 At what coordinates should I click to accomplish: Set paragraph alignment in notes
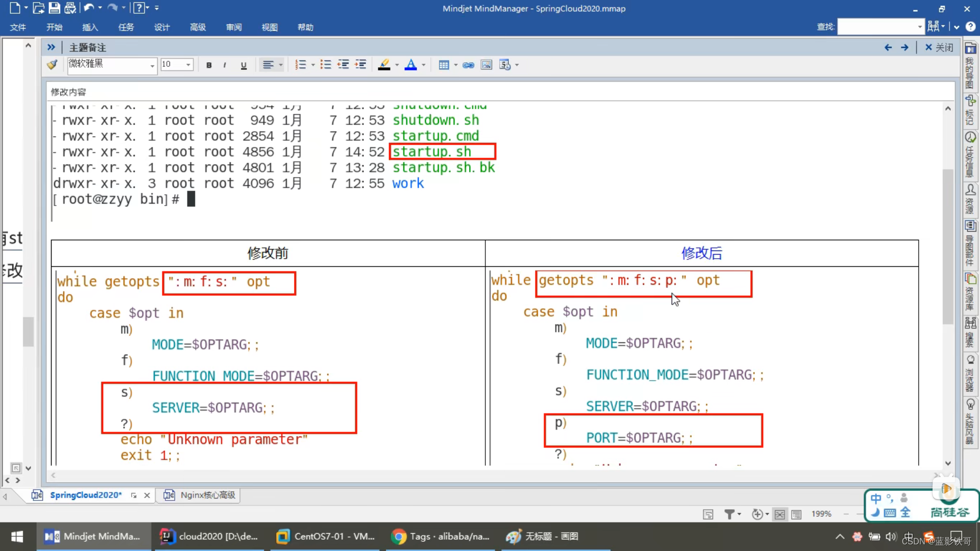(x=268, y=65)
